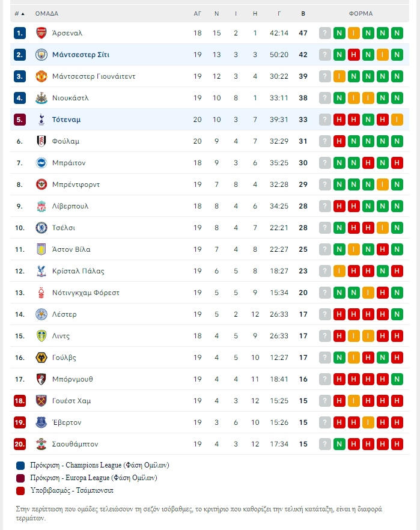Sort by the ΑΓ column header
Image resolution: width=420 pixels, height=530 pixels.
197,14
